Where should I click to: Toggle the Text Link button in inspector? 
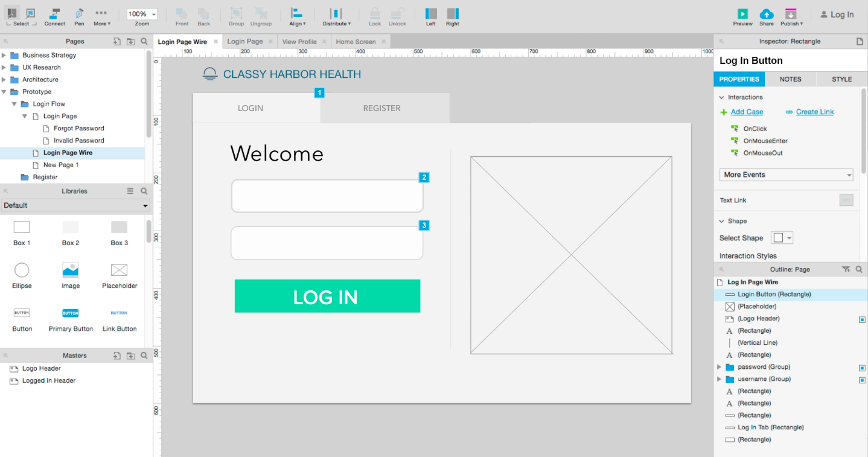pos(846,200)
